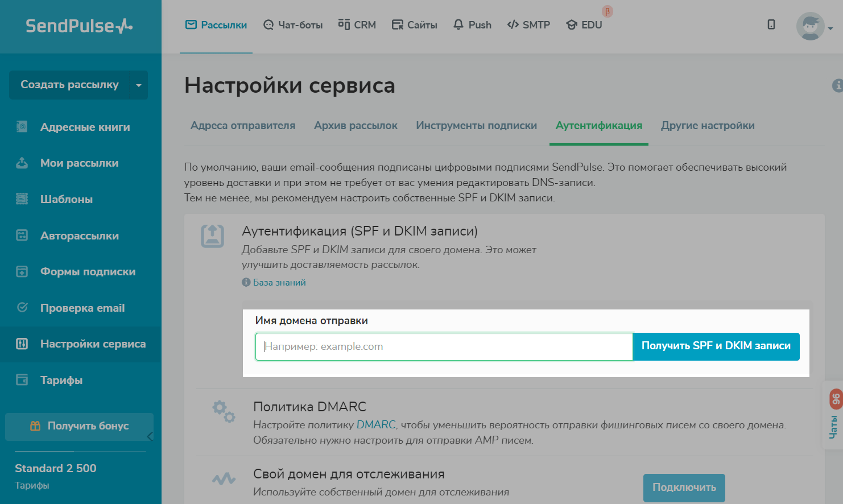Viewport: 843px width, 504px height.
Task: Open SMTP label in top menu
Action: click(x=536, y=25)
